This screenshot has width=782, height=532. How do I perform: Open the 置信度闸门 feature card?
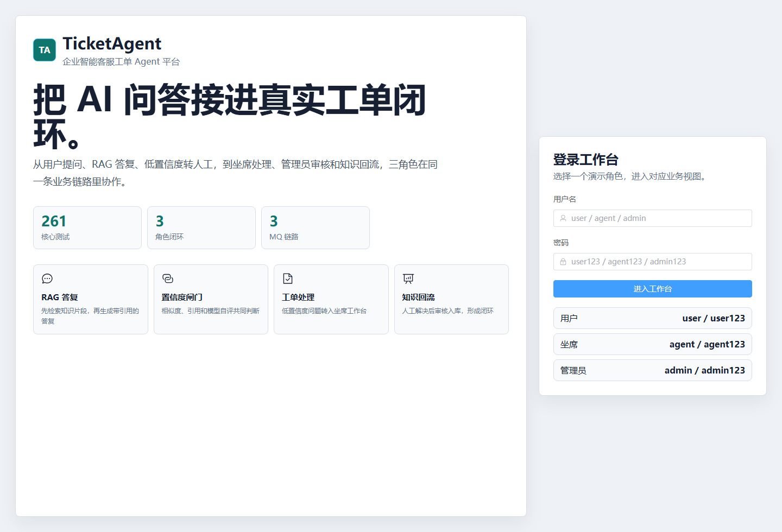[x=211, y=299]
